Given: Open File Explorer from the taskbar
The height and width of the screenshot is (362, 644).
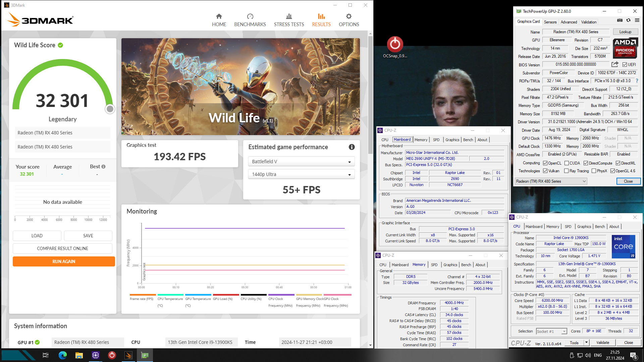Looking at the screenshot, I should click(x=79, y=355).
